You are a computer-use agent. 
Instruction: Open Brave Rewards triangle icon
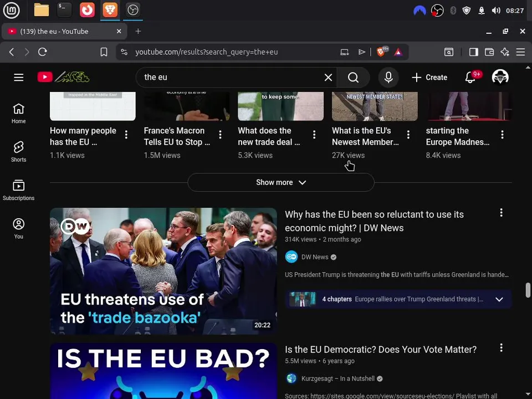pos(398,52)
